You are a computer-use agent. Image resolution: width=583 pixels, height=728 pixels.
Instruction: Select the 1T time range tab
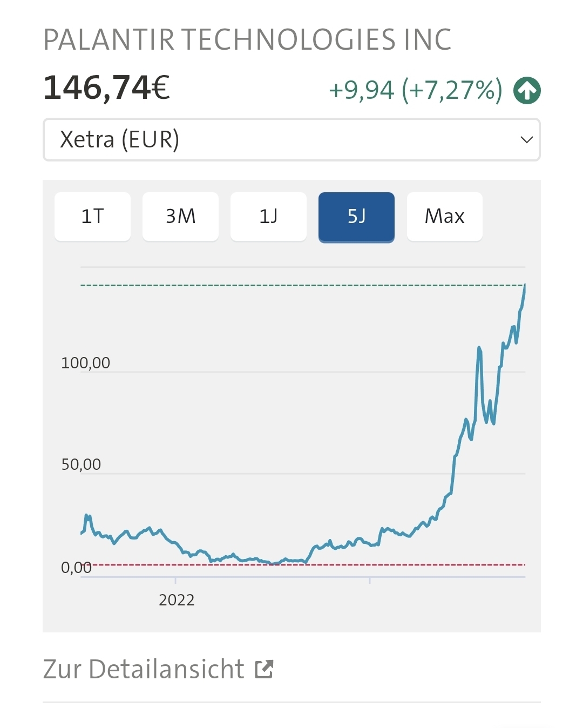click(x=92, y=217)
